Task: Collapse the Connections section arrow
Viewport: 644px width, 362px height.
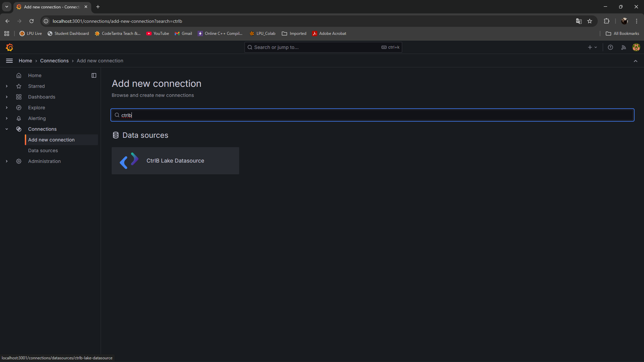Action: point(7,129)
